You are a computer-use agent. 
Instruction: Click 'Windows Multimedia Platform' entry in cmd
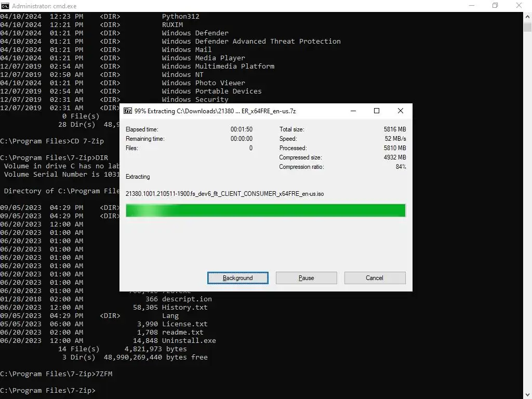tap(218, 66)
